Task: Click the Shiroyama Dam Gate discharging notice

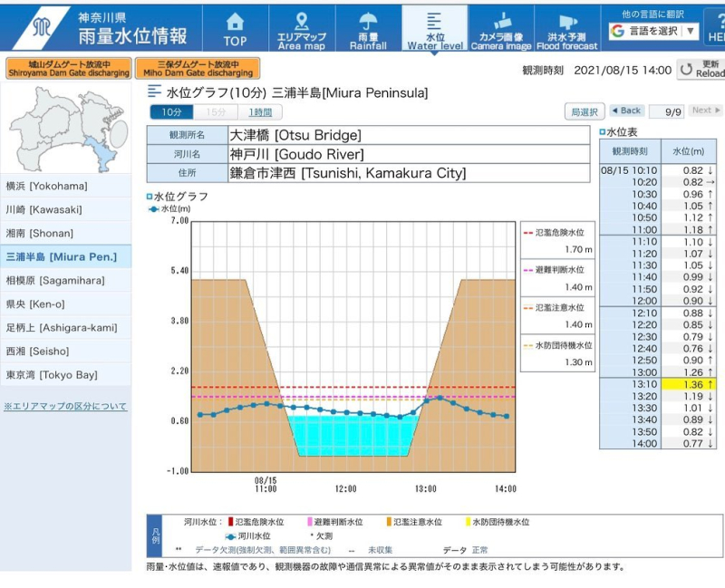Action: [67, 68]
